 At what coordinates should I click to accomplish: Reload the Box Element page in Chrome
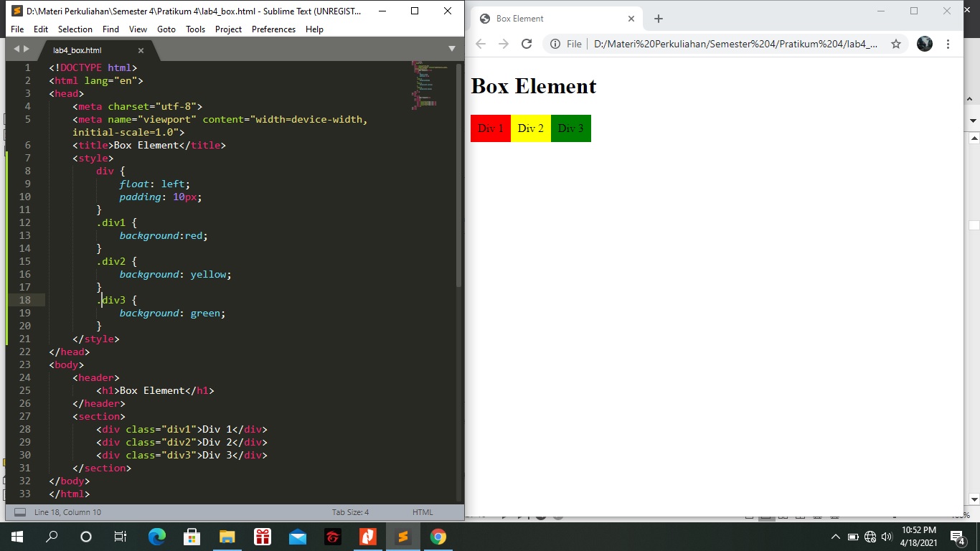pos(526,44)
